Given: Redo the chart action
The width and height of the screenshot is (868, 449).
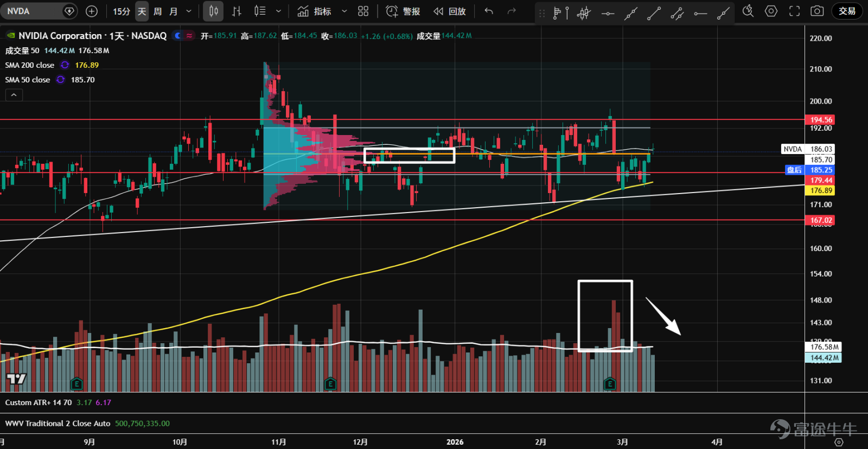Looking at the screenshot, I should (512, 11).
